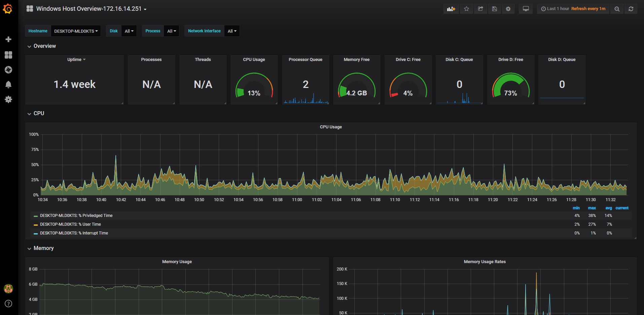This screenshot has width=644, height=315.
Task: Click the Memory Free panel title
Action: [357, 60]
